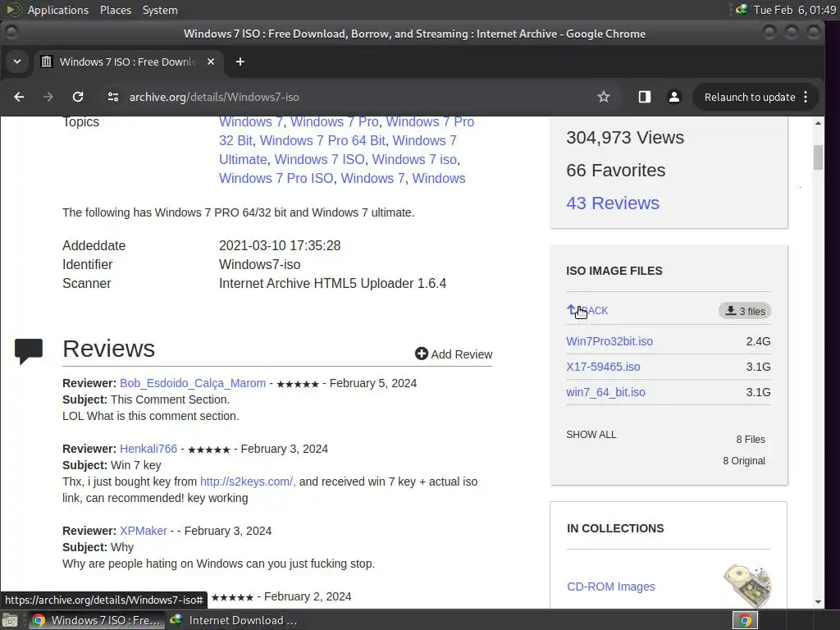Open the Chrome three-dot menu
The image size is (840, 630).
[x=806, y=97]
